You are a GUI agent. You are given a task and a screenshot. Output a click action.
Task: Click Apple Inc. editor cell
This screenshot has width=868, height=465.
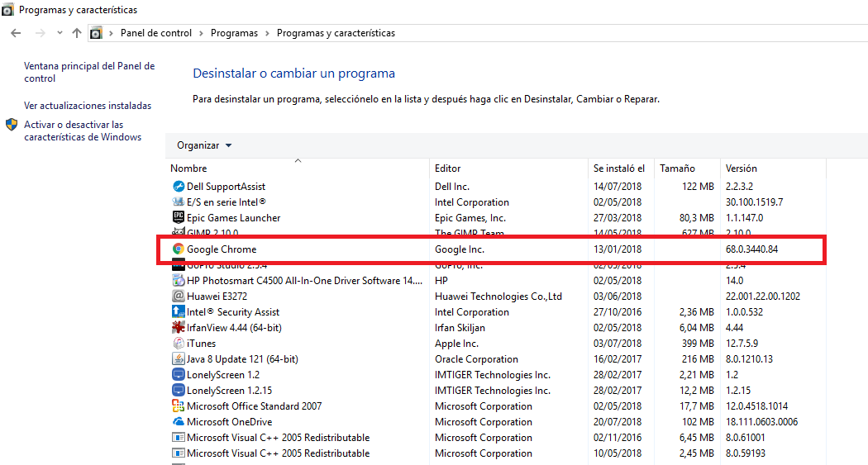pyautogui.click(x=456, y=344)
